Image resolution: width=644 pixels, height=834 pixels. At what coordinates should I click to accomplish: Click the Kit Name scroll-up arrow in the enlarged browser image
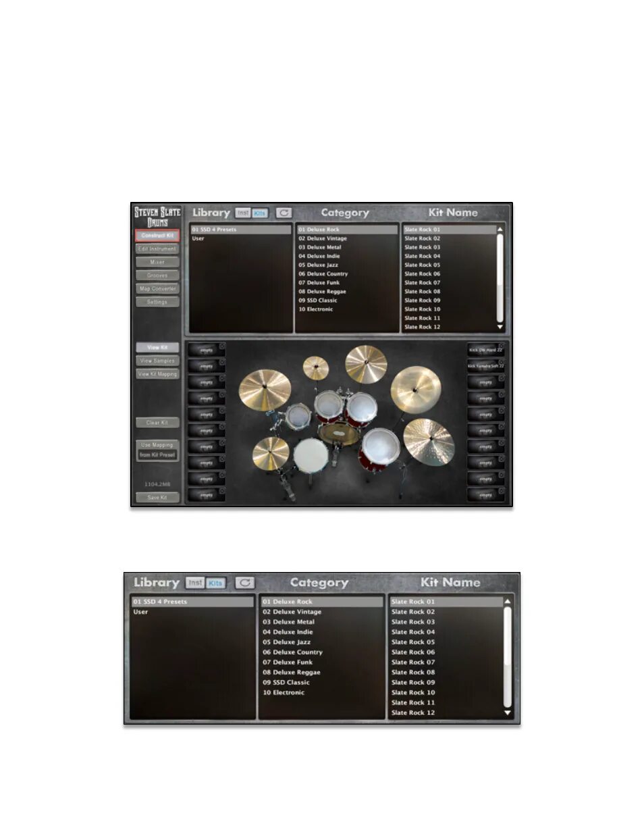click(508, 601)
